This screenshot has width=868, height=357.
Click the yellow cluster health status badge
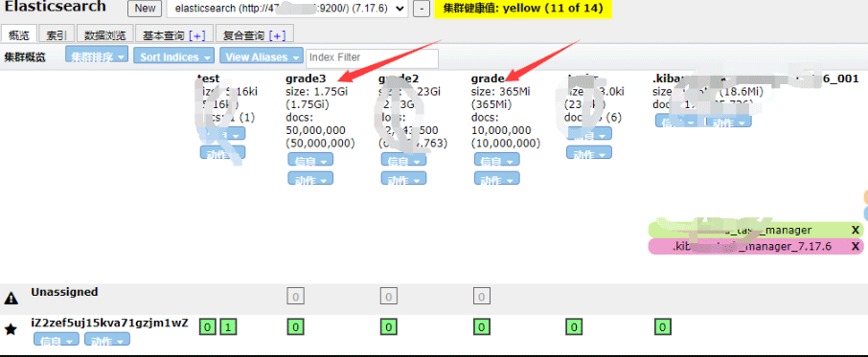point(523,9)
